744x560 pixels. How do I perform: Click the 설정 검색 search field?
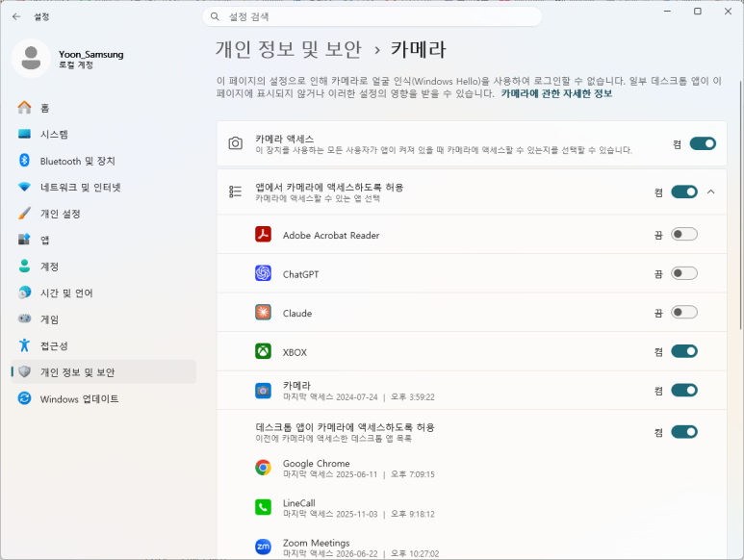tap(372, 16)
